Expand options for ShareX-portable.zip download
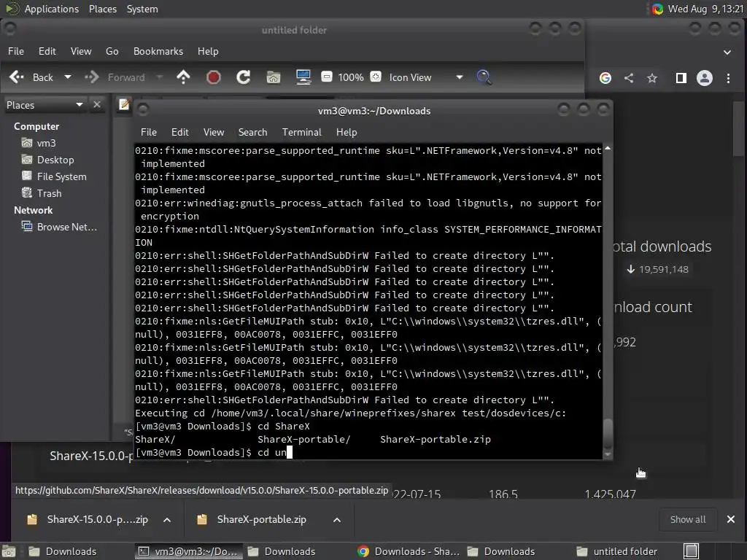The image size is (747, 560). point(337,519)
